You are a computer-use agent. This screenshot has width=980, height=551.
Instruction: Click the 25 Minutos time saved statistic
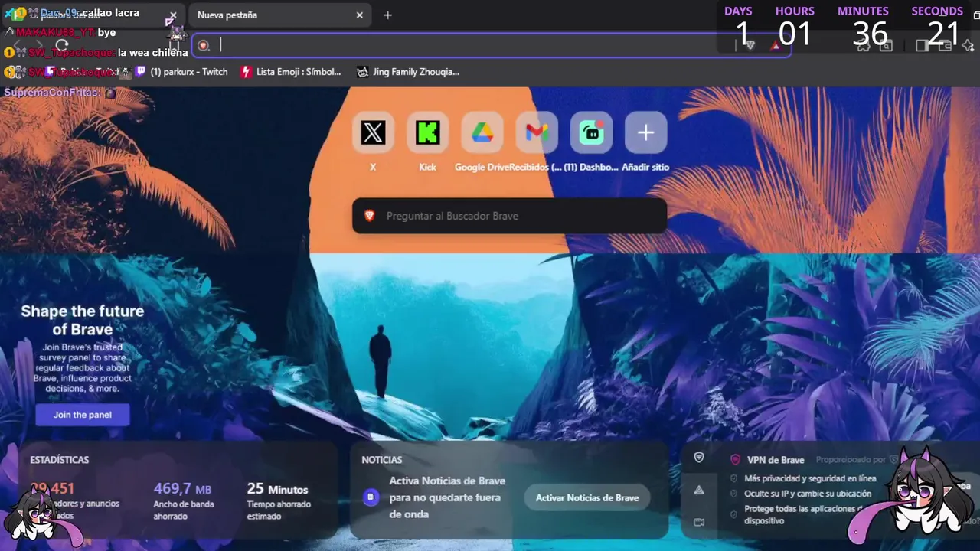click(x=277, y=489)
